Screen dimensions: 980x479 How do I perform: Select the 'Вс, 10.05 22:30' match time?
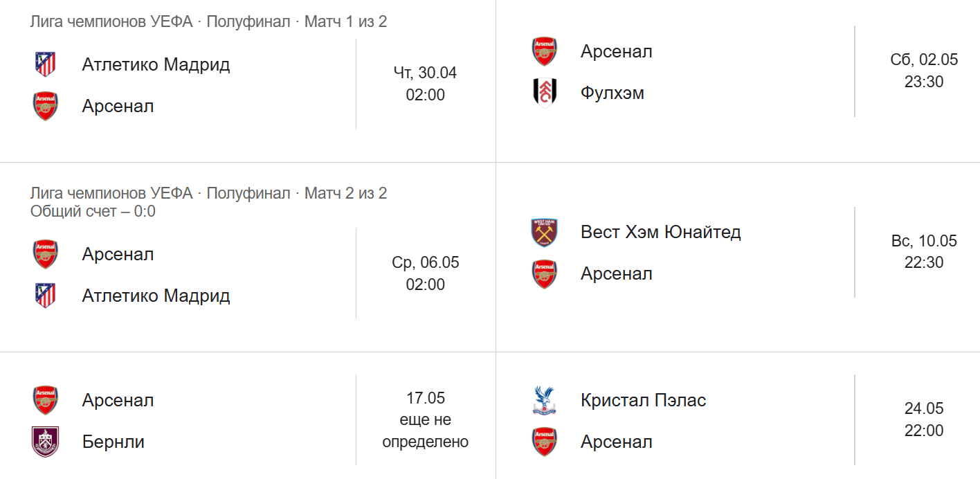click(x=924, y=251)
